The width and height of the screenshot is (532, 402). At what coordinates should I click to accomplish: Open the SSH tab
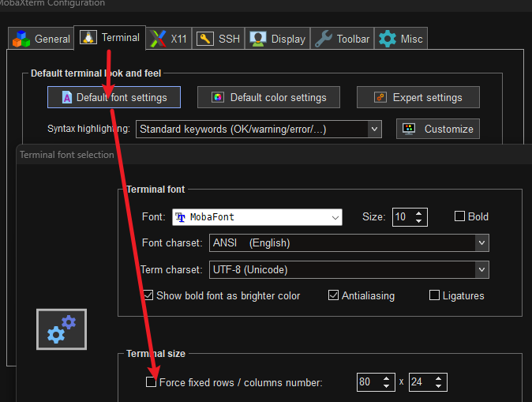tap(218, 39)
